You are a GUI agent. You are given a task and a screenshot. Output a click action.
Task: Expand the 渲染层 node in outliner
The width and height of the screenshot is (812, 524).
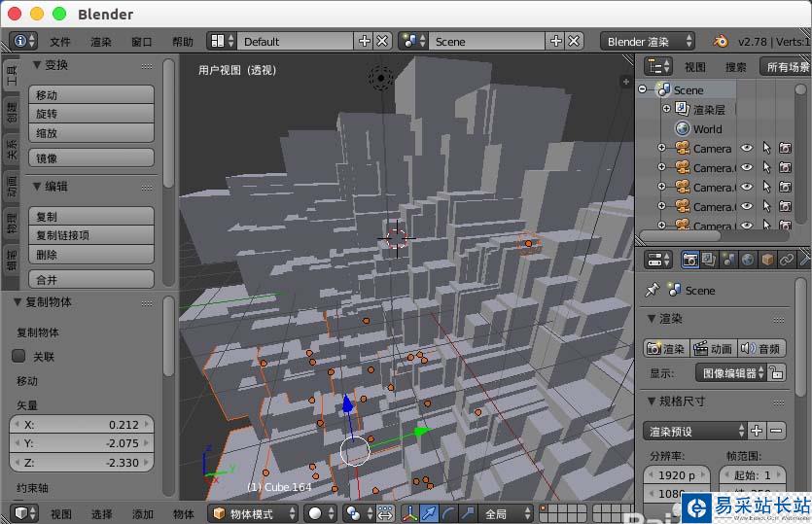click(x=666, y=108)
